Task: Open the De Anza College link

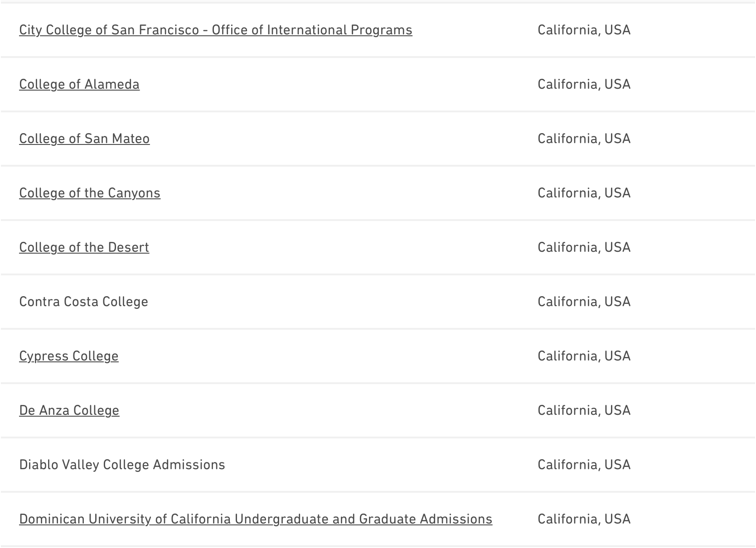Action: coord(69,410)
